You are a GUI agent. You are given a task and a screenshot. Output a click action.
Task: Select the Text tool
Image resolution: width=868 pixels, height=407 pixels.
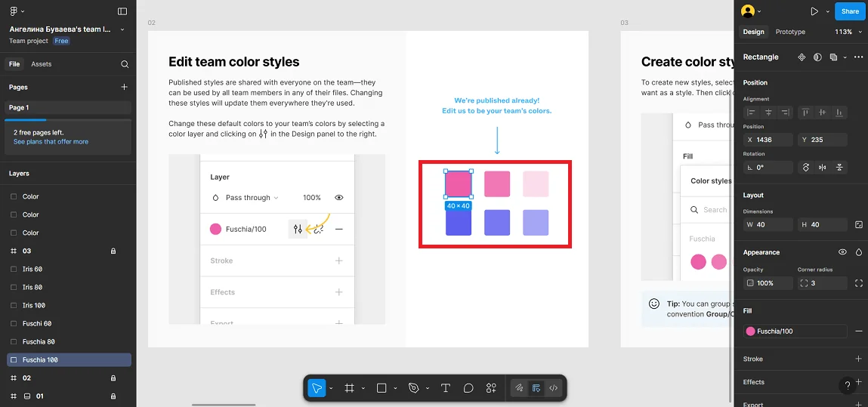(446, 388)
